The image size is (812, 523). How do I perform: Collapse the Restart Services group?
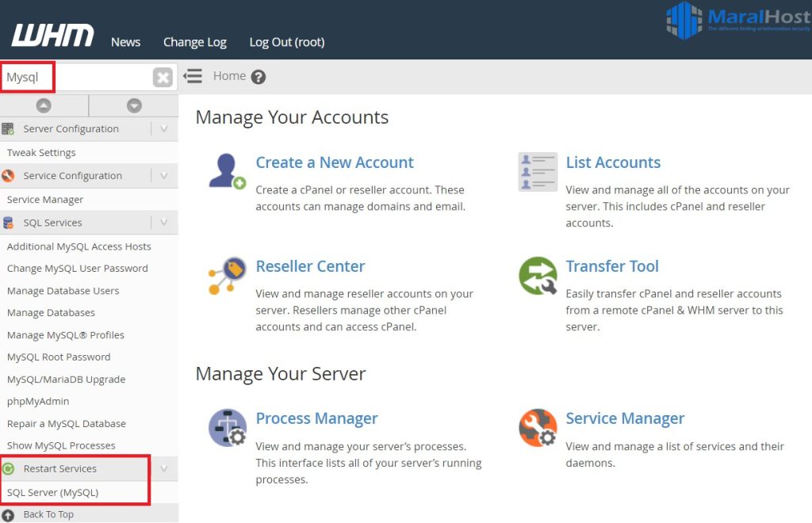pyautogui.click(x=164, y=468)
